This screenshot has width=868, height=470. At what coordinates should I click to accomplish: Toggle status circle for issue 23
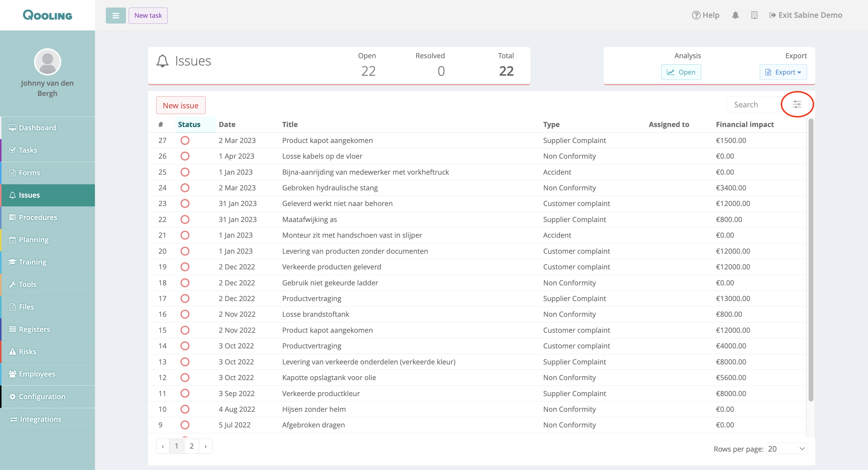tap(185, 203)
